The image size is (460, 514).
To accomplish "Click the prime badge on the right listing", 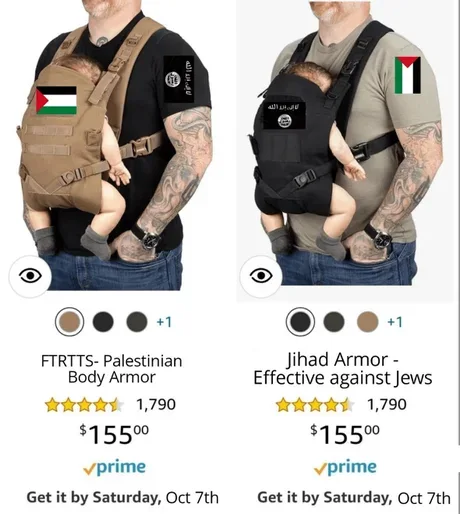I will 345,467.
